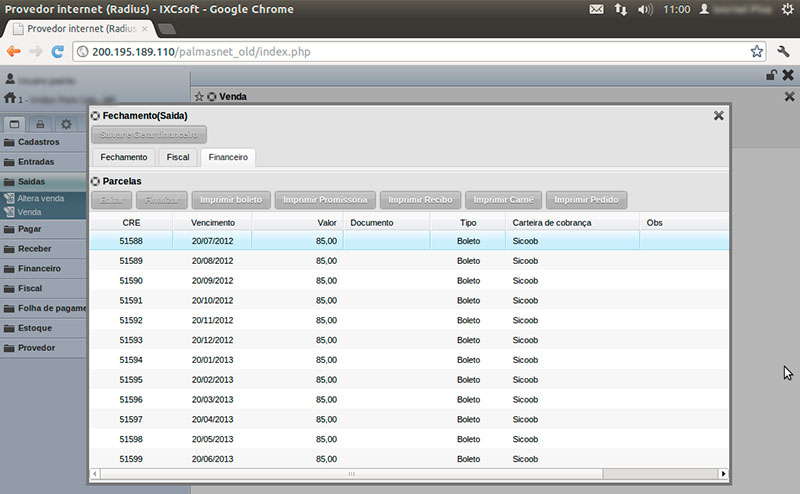Close the Fechamento(Saida) dialog
The image size is (800, 494).
pos(718,116)
